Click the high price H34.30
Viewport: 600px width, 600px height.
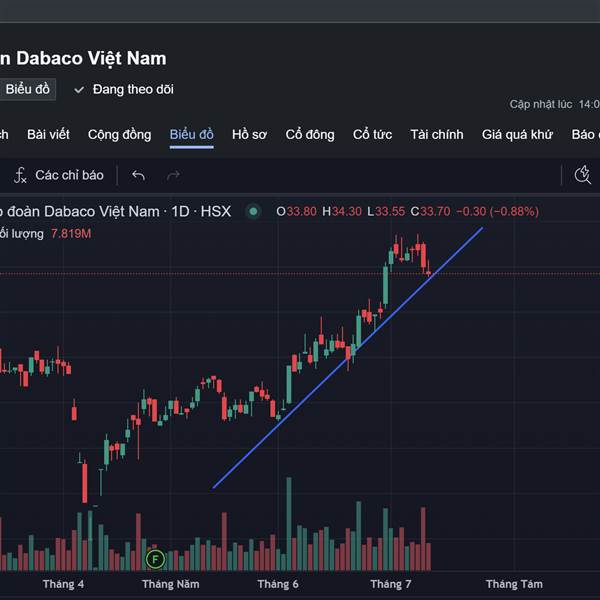pos(342,211)
